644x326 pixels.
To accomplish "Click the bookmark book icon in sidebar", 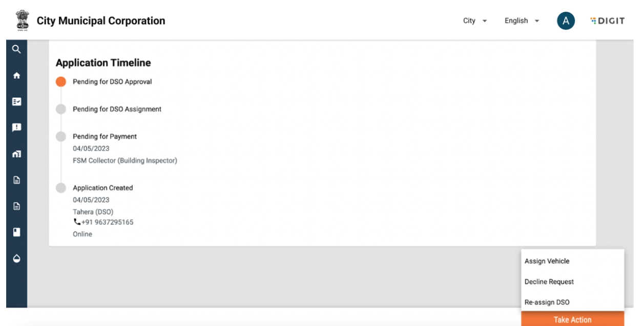I will coord(16,232).
